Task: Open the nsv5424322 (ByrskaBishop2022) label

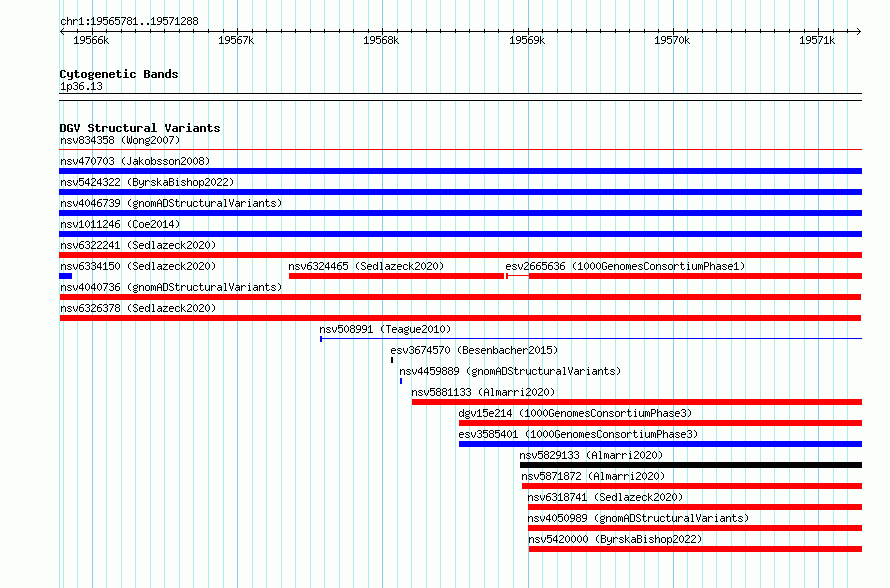Action: (147, 182)
